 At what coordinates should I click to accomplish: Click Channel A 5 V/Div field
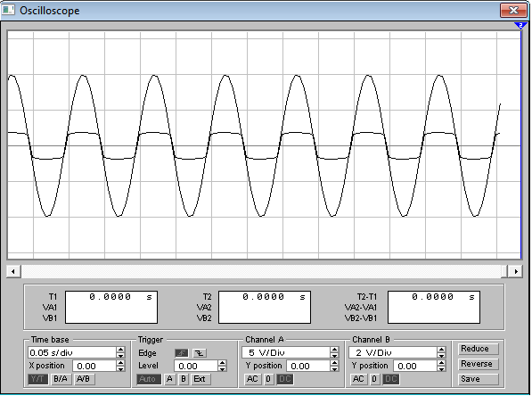(286, 352)
